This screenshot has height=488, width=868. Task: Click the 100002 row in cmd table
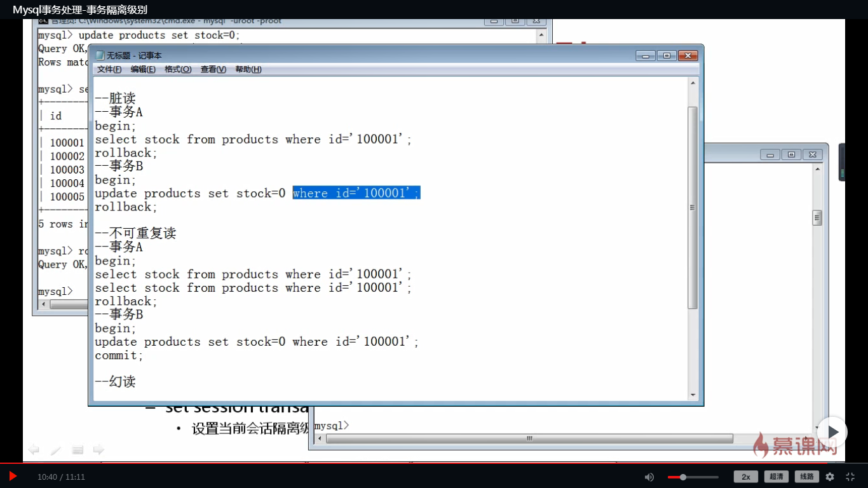(x=67, y=156)
